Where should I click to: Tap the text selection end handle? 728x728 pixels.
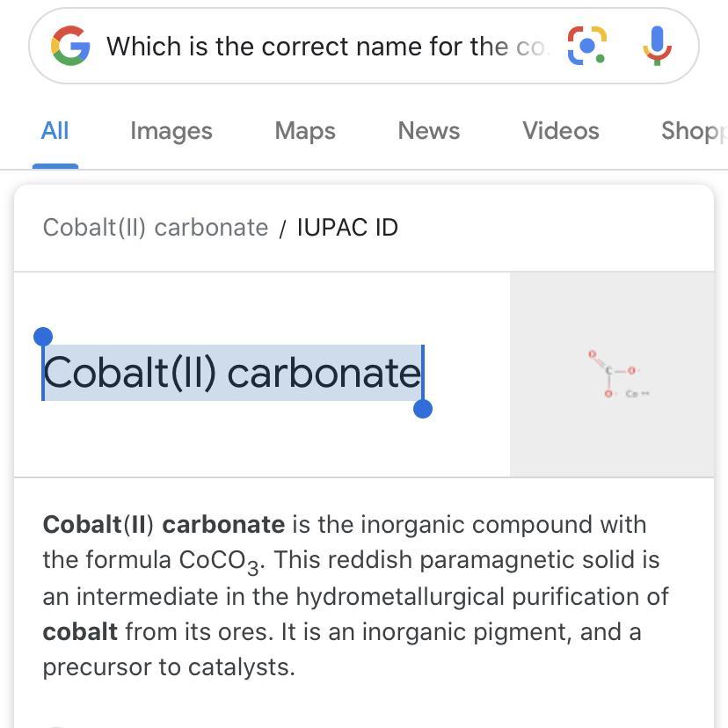click(423, 409)
